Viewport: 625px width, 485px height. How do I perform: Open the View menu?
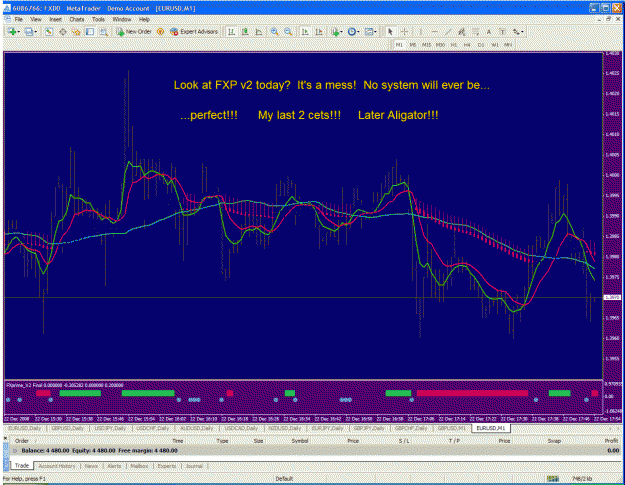(36, 19)
